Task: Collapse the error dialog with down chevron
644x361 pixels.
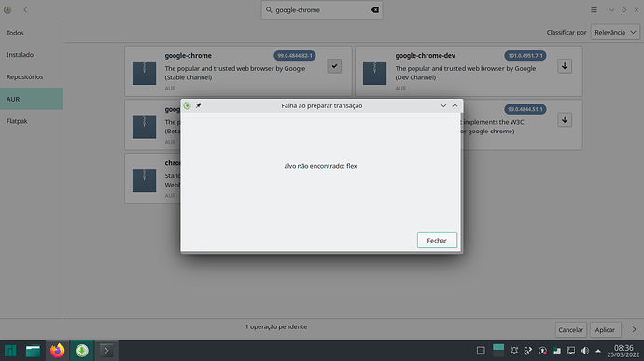Action: [x=443, y=106]
